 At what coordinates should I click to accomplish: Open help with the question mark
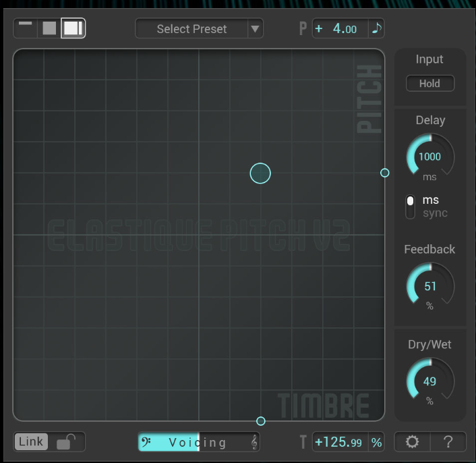(x=448, y=441)
